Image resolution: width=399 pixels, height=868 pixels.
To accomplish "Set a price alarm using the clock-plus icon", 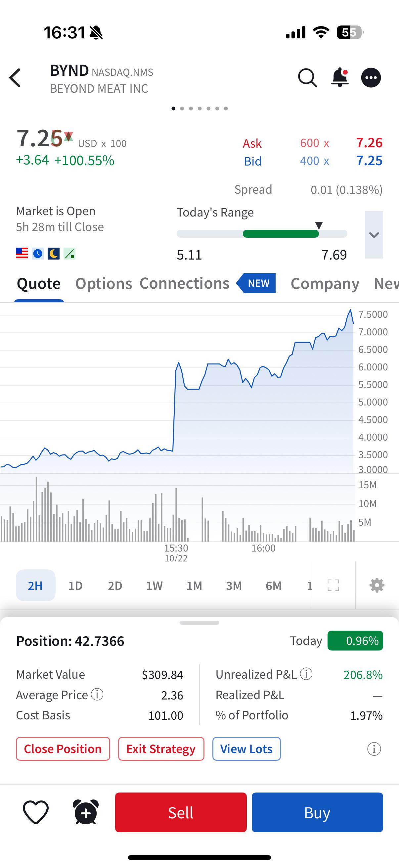I will tap(86, 812).
